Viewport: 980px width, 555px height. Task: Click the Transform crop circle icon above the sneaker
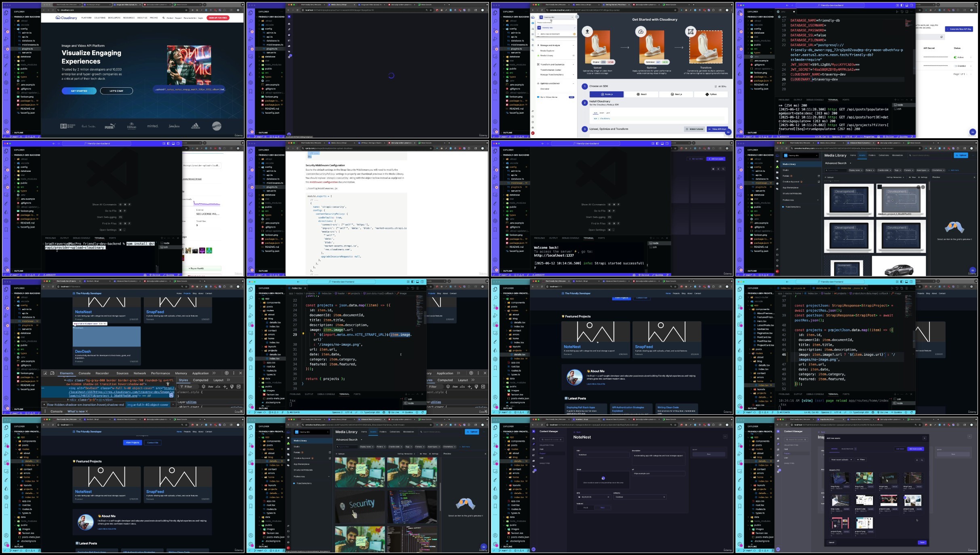tap(691, 31)
